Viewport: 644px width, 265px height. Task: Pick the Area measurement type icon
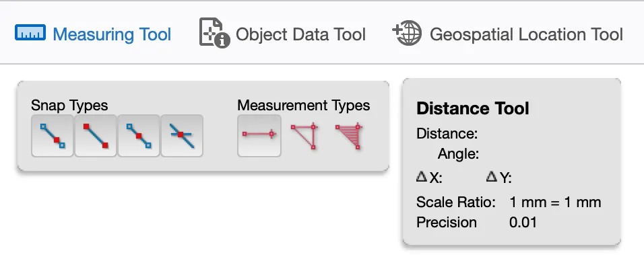click(348, 136)
